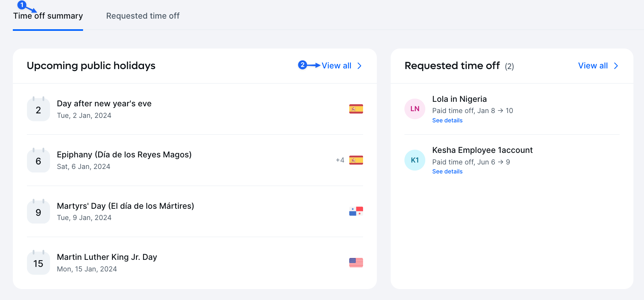Screen dimensions: 644x300
Task: Open View all for upcoming public holidays
Action: (x=336, y=66)
